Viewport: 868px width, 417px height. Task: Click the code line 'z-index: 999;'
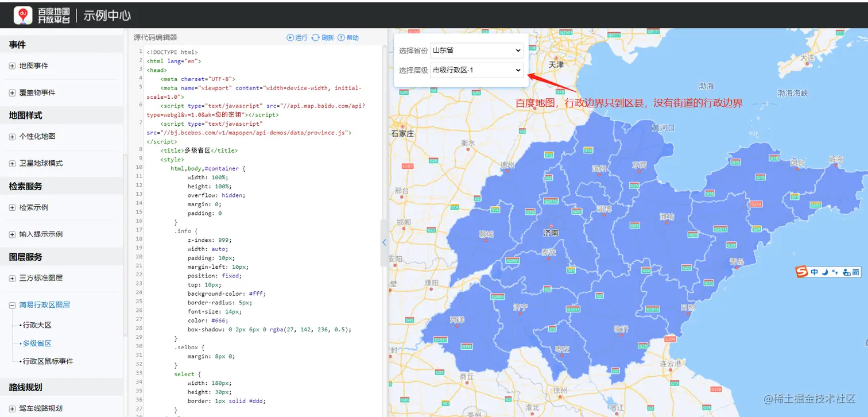(x=210, y=240)
